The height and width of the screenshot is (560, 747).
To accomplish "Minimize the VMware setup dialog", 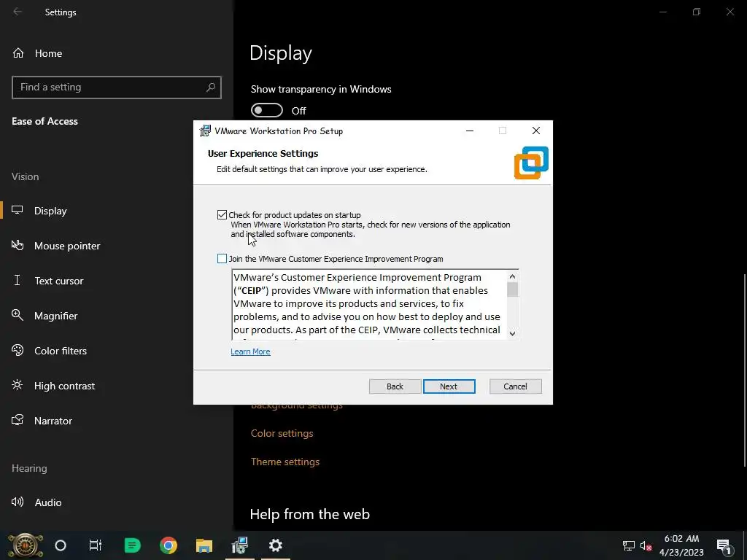I will pyautogui.click(x=470, y=131).
